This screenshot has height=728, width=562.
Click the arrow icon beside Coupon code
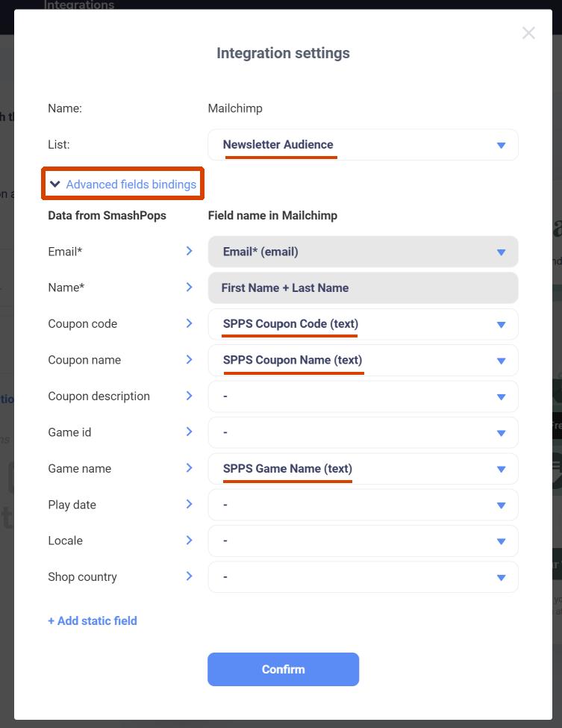click(x=189, y=323)
